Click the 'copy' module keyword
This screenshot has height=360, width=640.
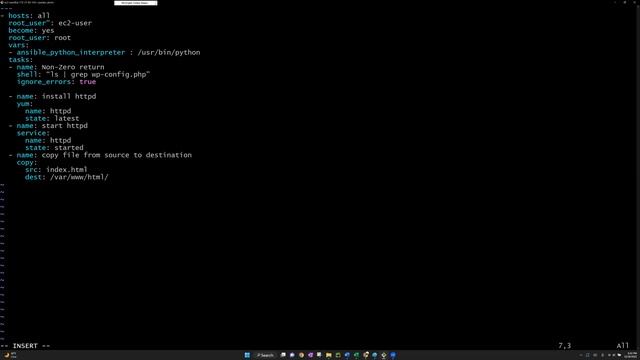[x=25, y=162]
